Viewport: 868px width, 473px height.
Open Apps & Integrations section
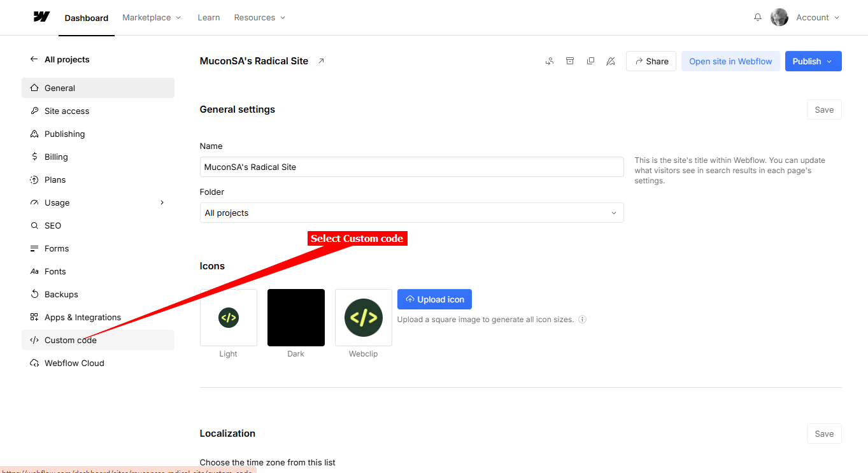pyautogui.click(x=98, y=317)
